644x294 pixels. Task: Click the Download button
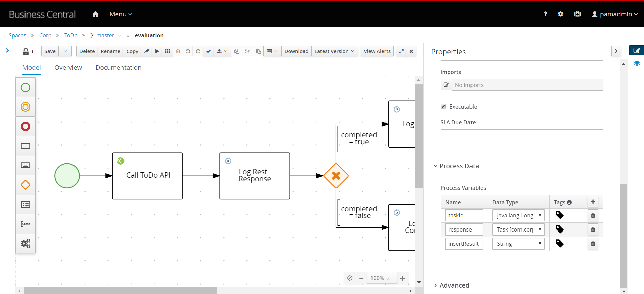click(296, 51)
